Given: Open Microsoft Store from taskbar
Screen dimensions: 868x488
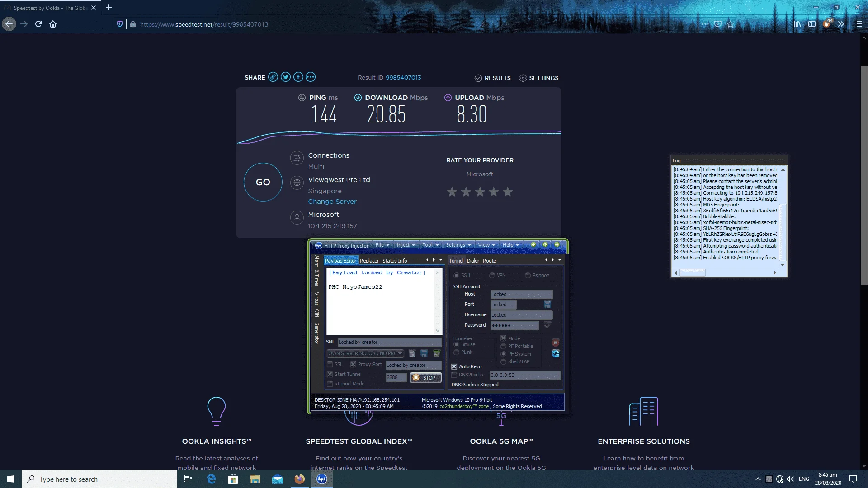Looking at the screenshot, I should [x=233, y=479].
